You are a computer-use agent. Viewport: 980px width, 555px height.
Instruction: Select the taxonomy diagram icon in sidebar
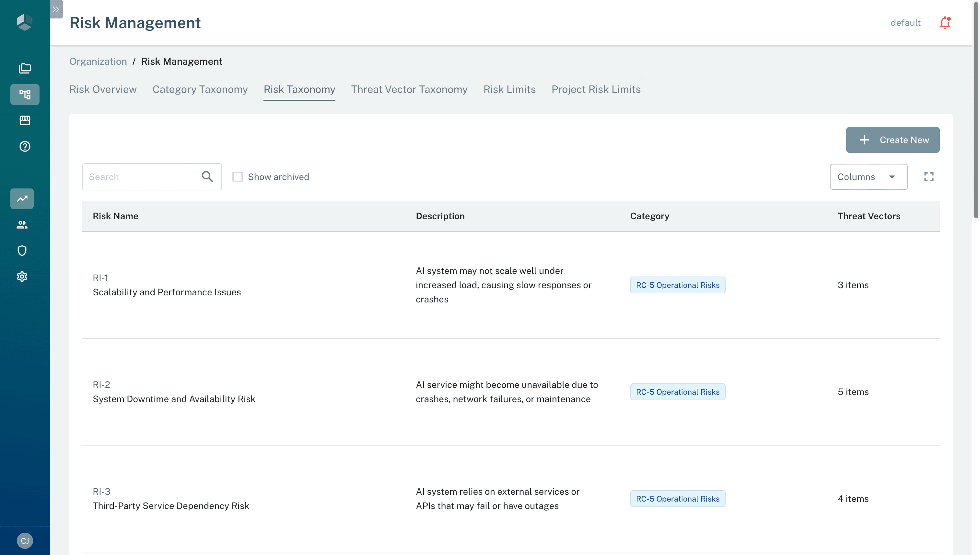tap(25, 94)
